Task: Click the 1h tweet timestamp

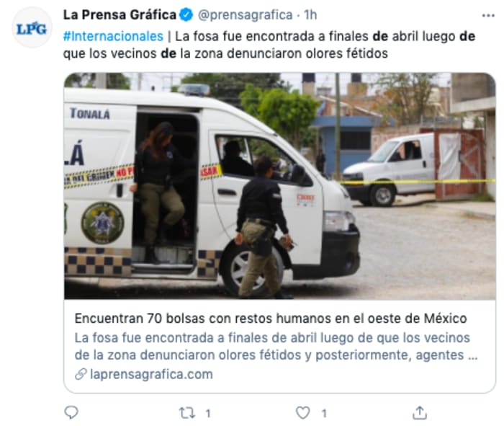Action: (x=310, y=15)
